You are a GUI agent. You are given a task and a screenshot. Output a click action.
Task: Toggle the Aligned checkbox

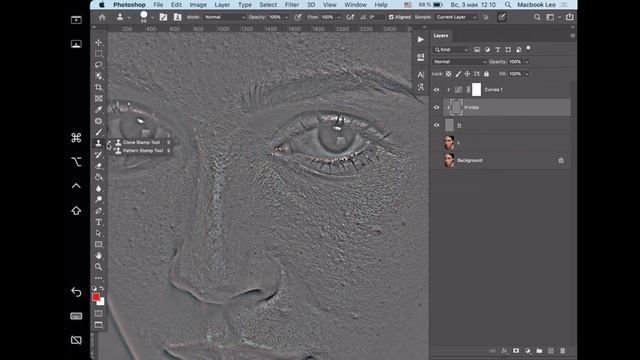tap(391, 17)
